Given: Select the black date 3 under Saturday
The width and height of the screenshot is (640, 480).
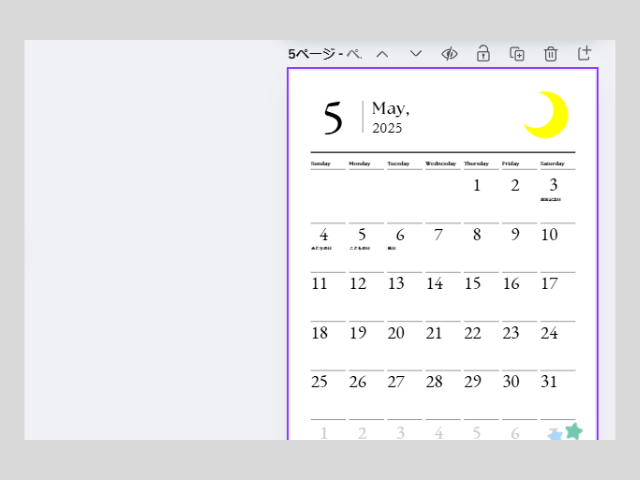Looking at the screenshot, I should point(553,185).
